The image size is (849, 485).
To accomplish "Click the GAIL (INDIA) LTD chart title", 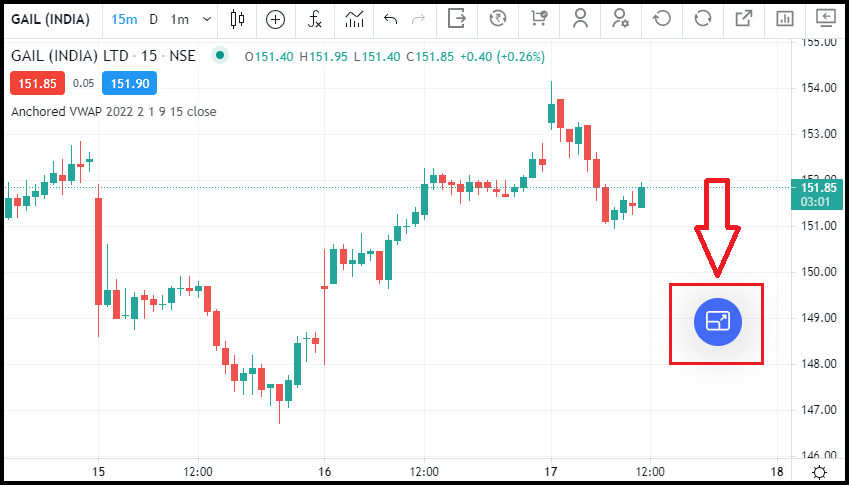I will tap(103, 56).
